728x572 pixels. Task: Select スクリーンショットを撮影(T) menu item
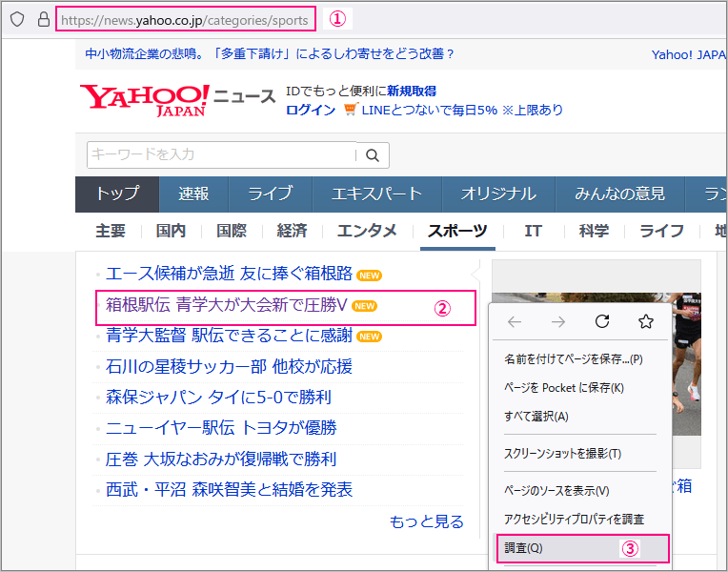click(x=562, y=453)
